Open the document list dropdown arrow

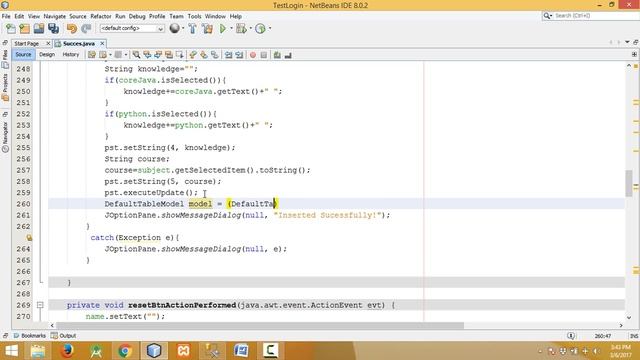[x=627, y=42]
